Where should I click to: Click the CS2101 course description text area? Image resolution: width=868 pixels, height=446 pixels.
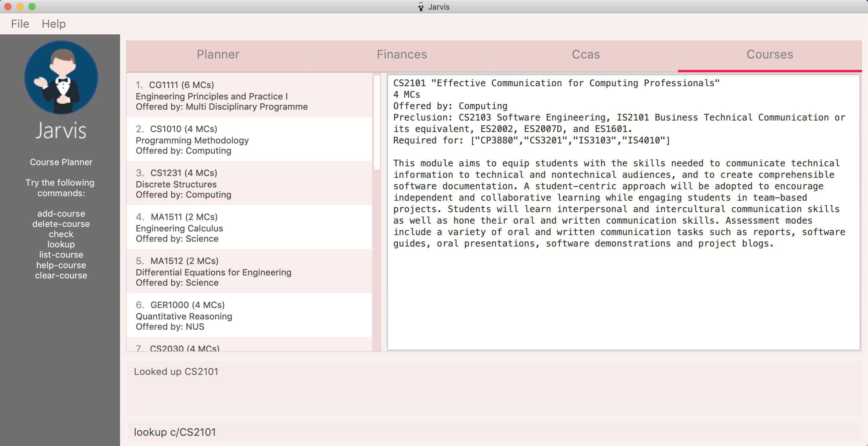623,212
